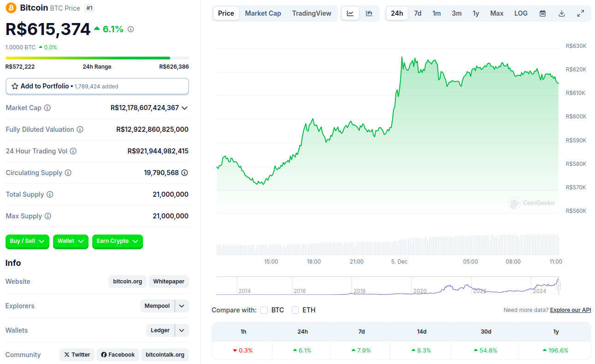The height and width of the screenshot is (364, 595).
Task: Switch to line chart view icon
Action: [x=351, y=13]
